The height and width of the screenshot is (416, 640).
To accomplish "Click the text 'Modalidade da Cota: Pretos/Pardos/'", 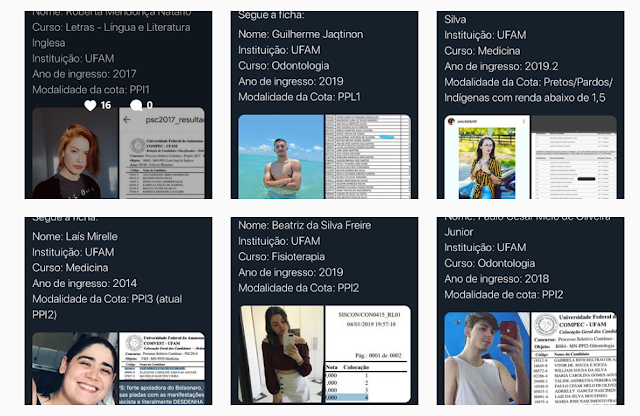I will (x=529, y=82).
